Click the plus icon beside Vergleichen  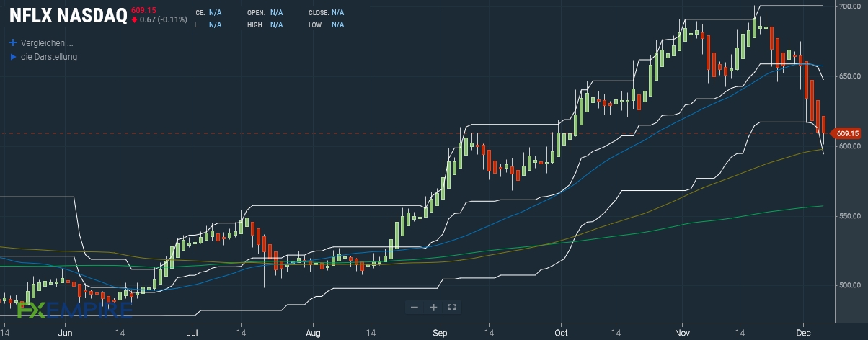coord(12,42)
